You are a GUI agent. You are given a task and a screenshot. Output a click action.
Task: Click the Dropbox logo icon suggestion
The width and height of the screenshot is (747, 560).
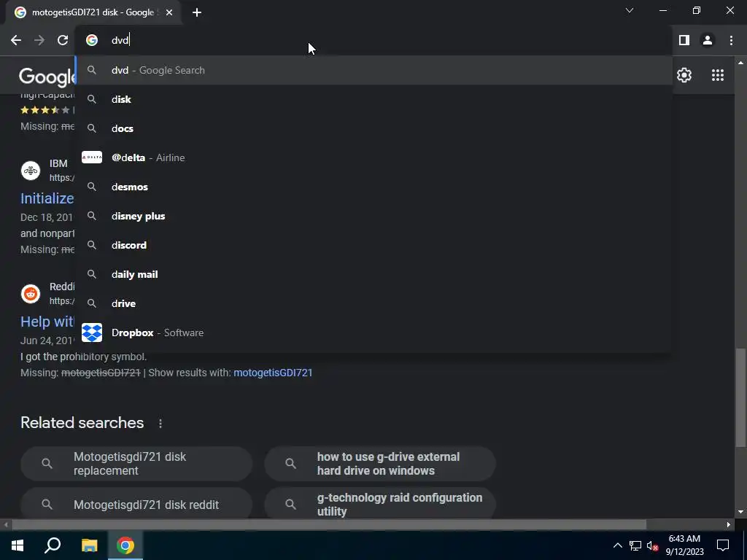coord(92,332)
